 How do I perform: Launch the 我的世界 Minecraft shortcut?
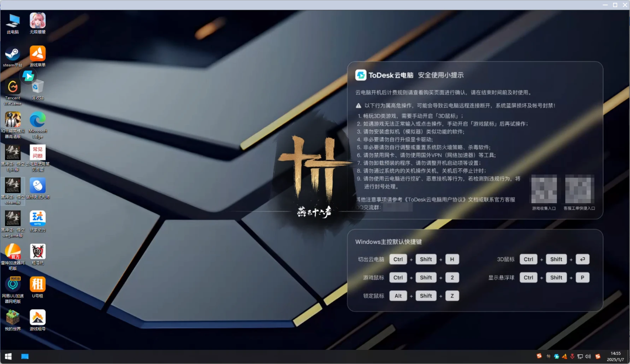point(13,320)
